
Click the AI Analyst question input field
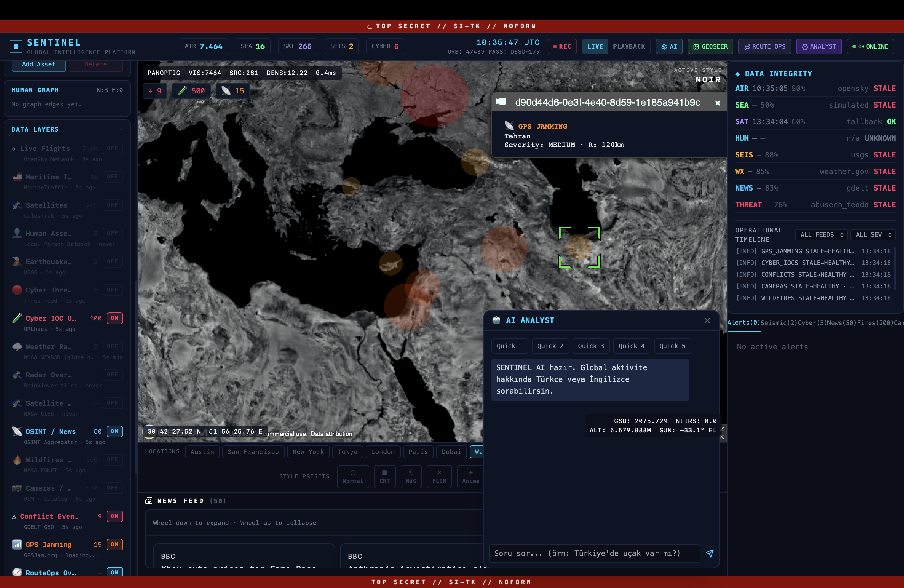point(594,554)
